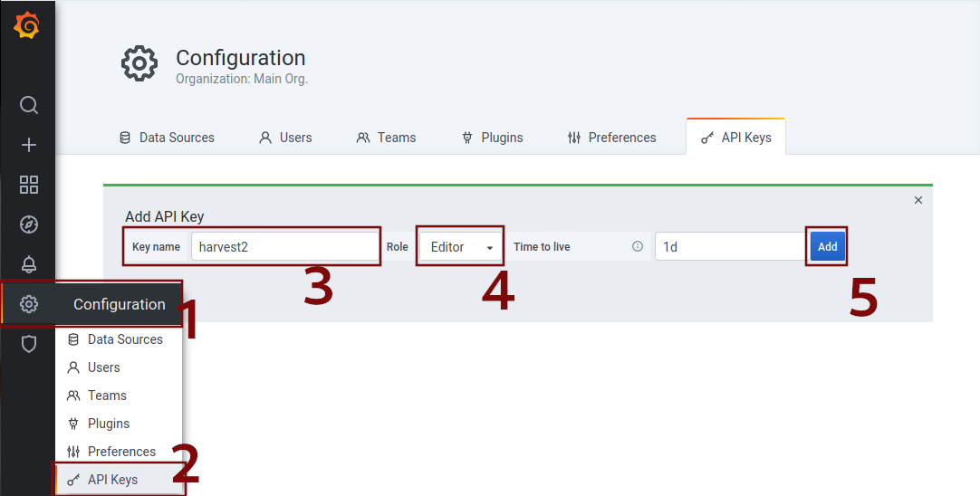Switch to the Data Sources tab
The width and height of the screenshot is (980, 496).
coord(167,138)
